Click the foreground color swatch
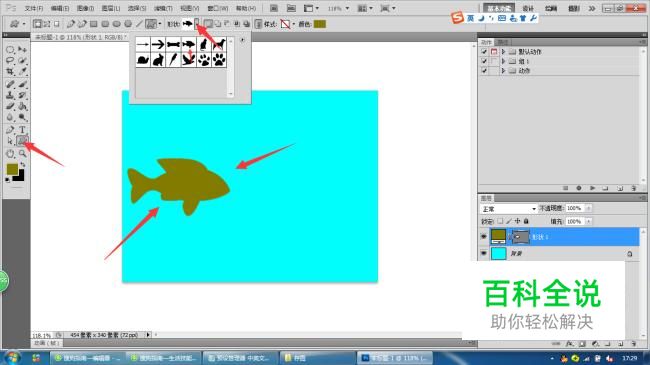 (x=12, y=169)
